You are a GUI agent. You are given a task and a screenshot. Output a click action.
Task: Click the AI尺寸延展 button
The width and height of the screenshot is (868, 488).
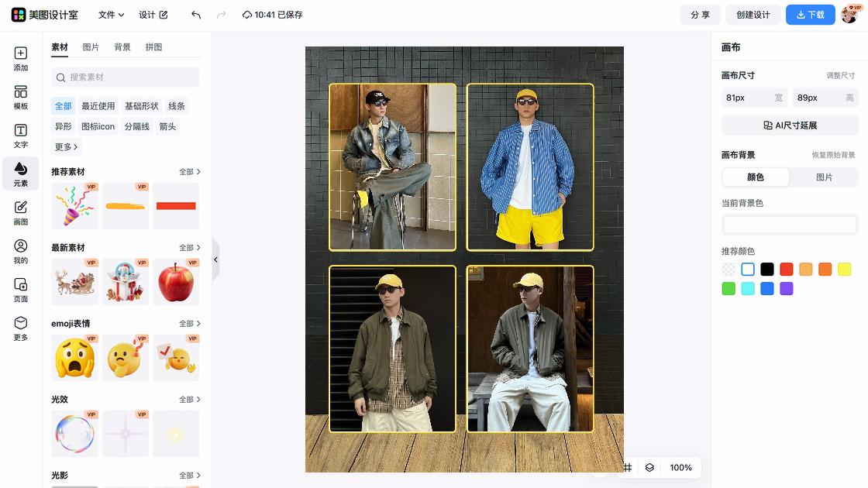pyautogui.click(x=789, y=125)
